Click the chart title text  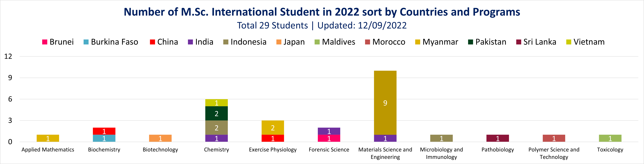point(322,12)
